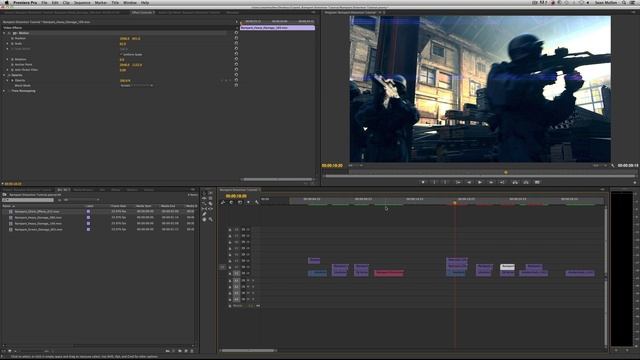Click the timeline horizontal zoom scrollbar

click(x=248, y=350)
